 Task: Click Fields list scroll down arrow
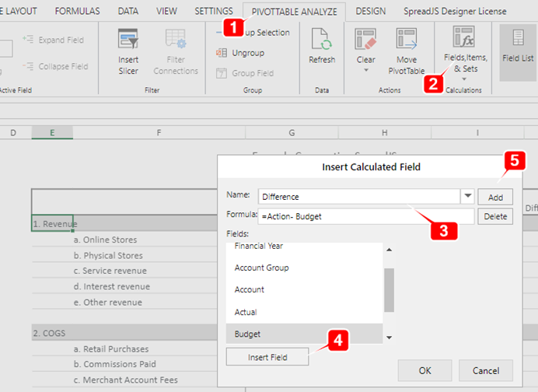click(x=389, y=338)
